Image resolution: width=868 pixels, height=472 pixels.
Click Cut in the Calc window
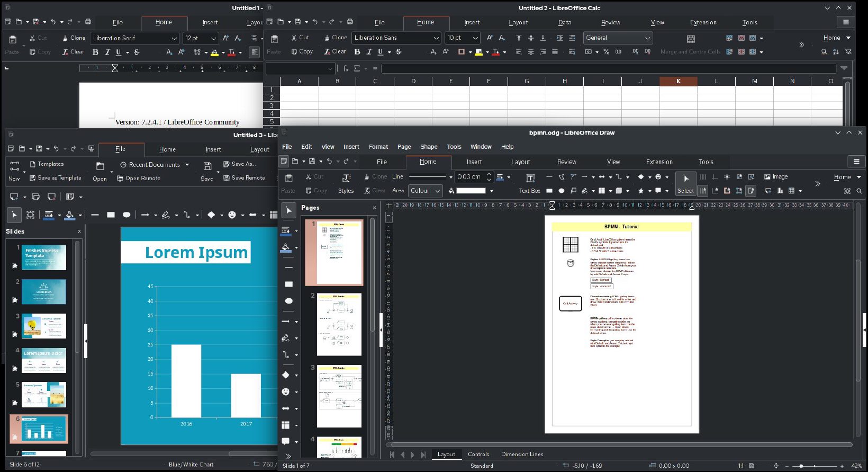300,38
